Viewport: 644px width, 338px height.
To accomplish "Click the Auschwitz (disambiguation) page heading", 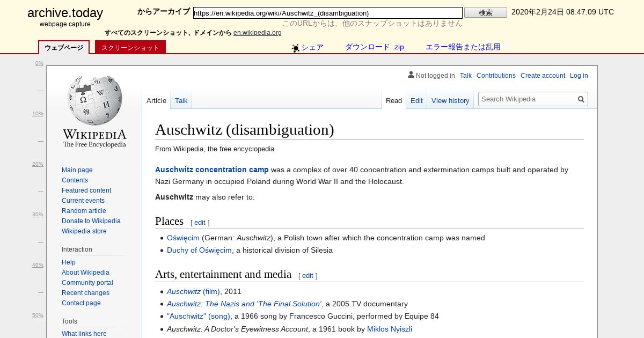I will point(245,130).
